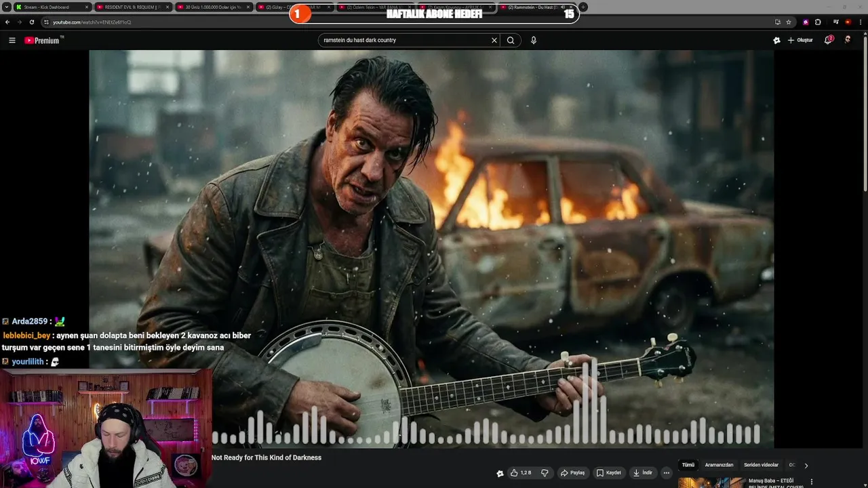The width and height of the screenshot is (868, 488).
Task: Open install/cast icon in address bar
Action: point(778,22)
